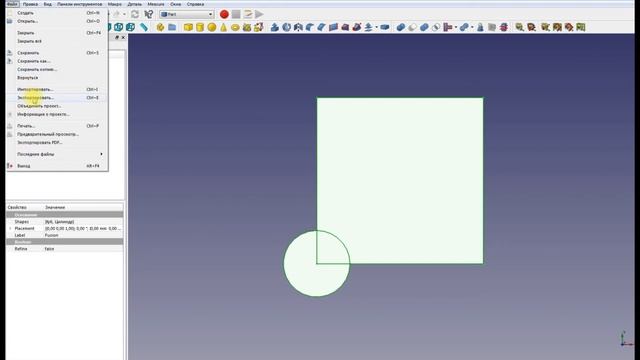Screen dimensions: 640x360
Task: Fuse shapes with the union icon
Action: (424, 27)
